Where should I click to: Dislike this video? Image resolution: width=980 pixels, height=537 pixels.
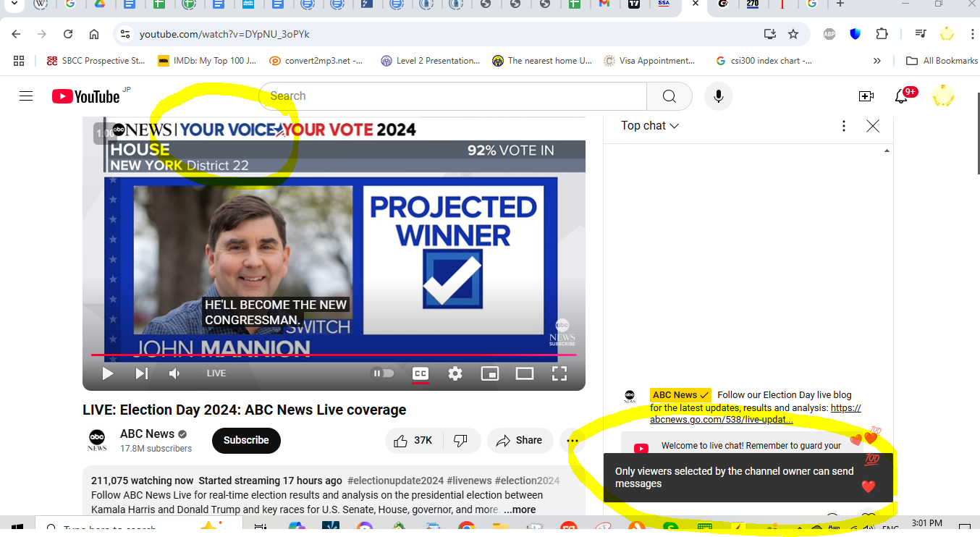click(461, 440)
